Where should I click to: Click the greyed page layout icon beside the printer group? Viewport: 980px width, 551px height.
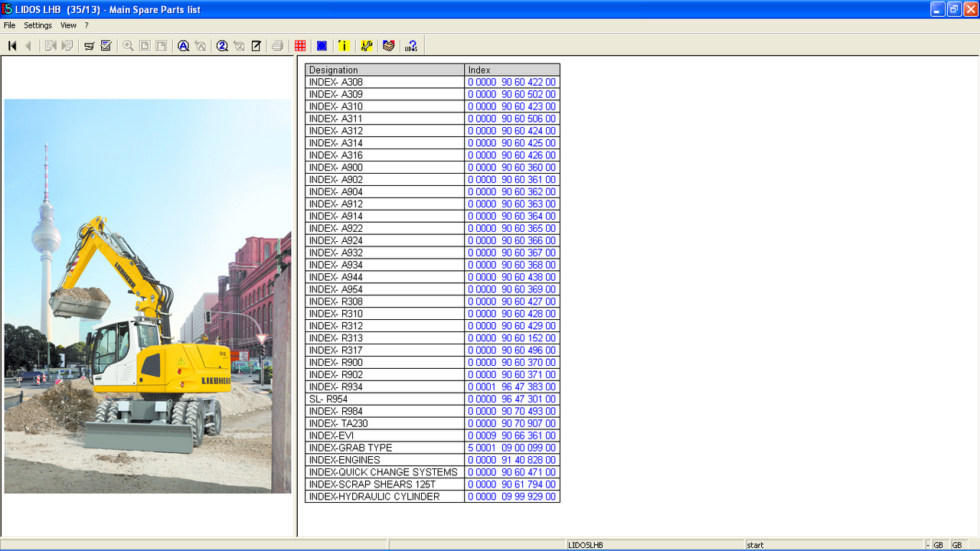tap(162, 46)
